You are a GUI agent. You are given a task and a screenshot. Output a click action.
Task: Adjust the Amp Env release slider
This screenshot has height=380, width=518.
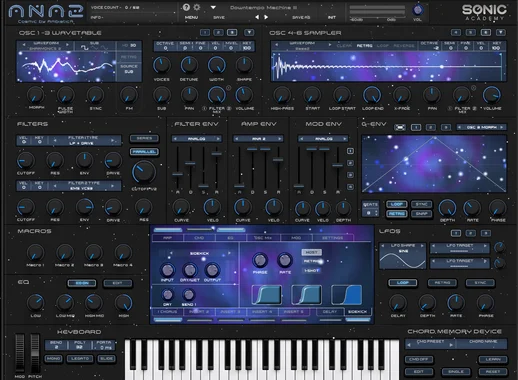[278, 160]
